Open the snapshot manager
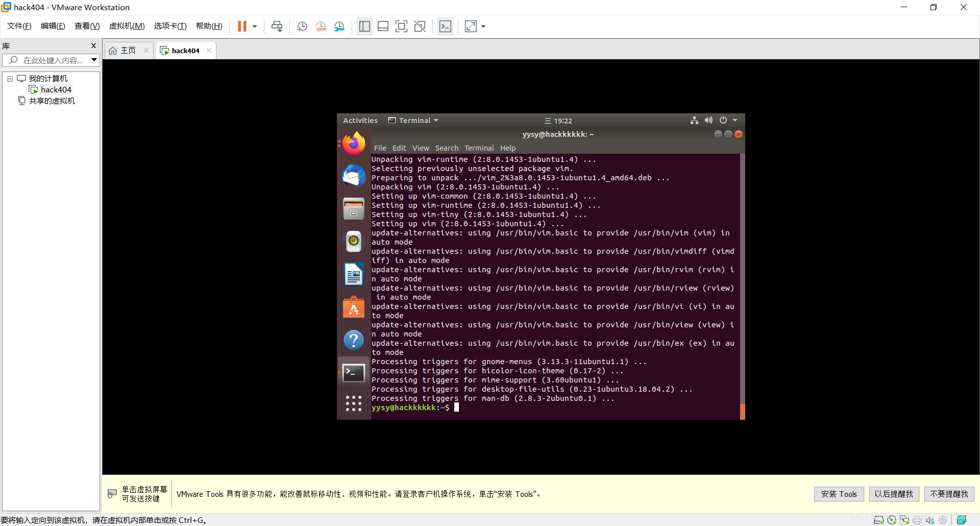The image size is (980, 526). pos(339,27)
